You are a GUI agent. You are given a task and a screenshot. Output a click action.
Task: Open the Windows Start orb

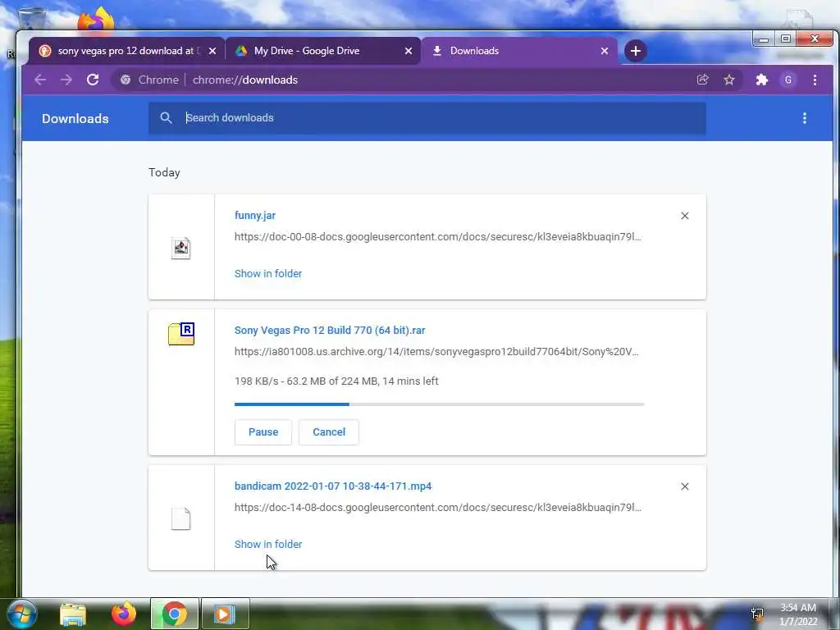point(22,614)
